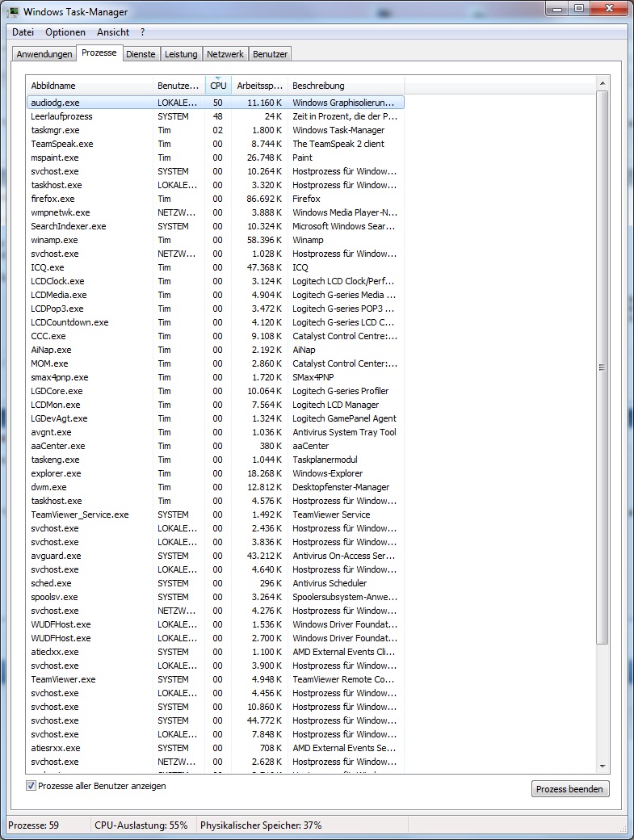Image resolution: width=634 pixels, height=840 pixels.
Task: Click the Task-Manager title bar icon
Action: click(x=13, y=11)
